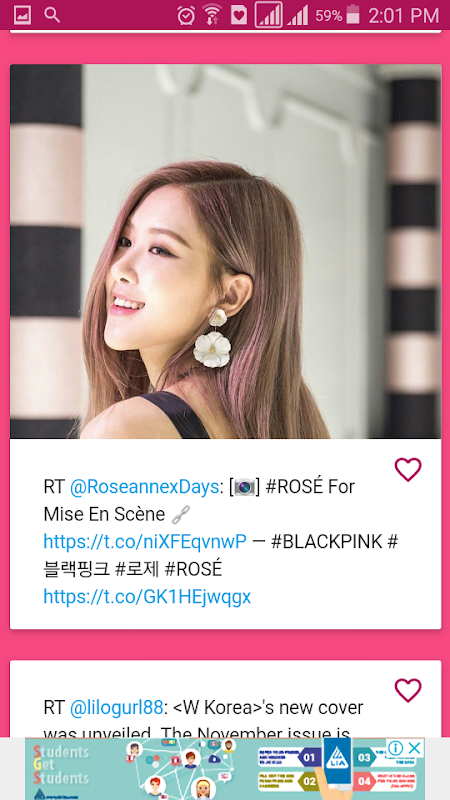The width and height of the screenshot is (450, 800).
Task: Tap the battery icon showing 59%
Action: click(x=353, y=15)
